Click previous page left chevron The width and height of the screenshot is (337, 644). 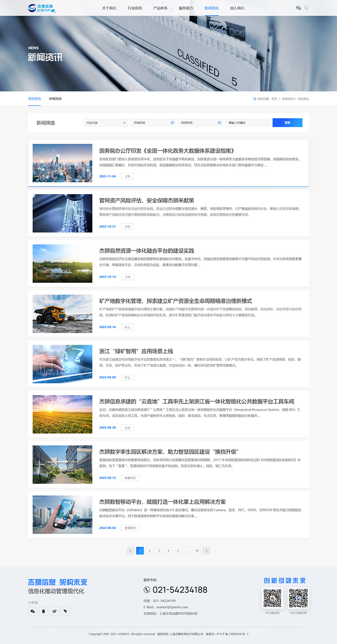(130, 551)
